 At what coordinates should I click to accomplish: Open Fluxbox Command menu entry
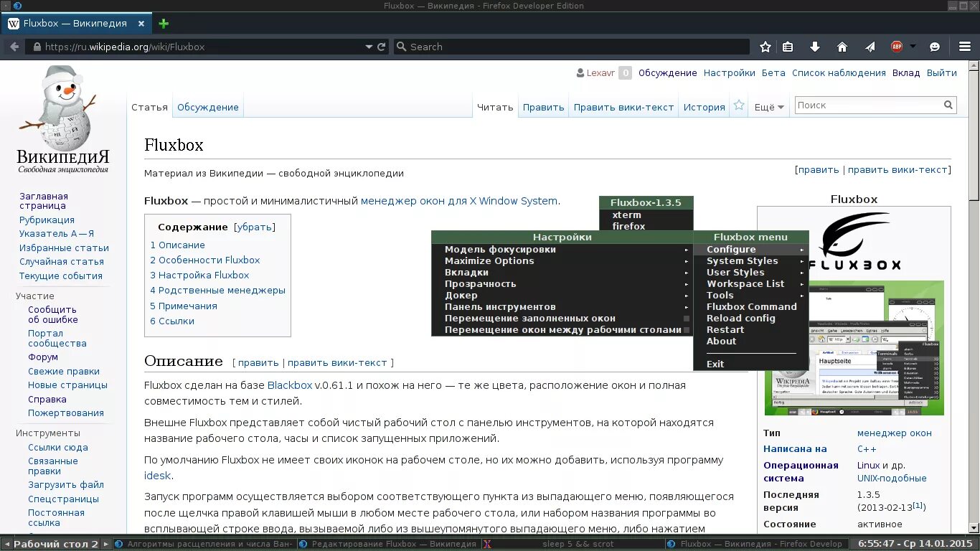[751, 307]
